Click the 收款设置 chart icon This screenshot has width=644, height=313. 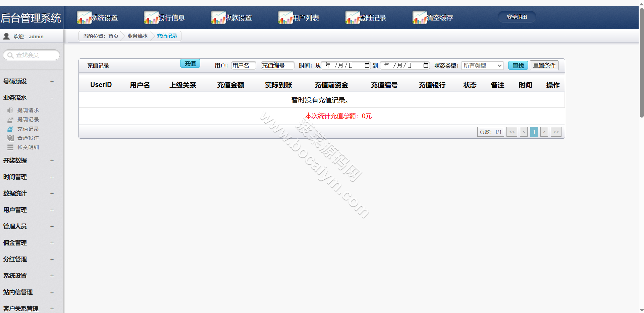click(218, 17)
